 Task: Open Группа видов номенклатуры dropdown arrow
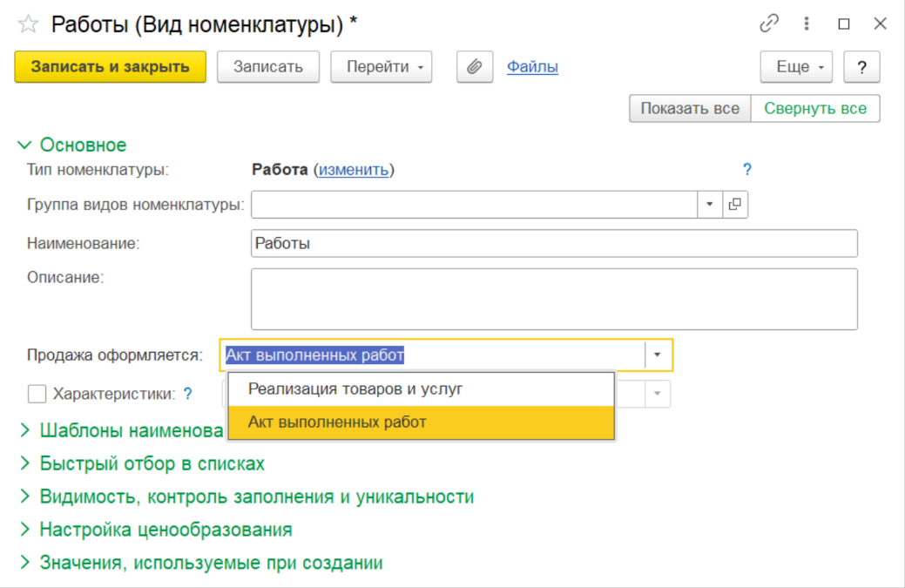pyautogui.click(x=709, y=205)
